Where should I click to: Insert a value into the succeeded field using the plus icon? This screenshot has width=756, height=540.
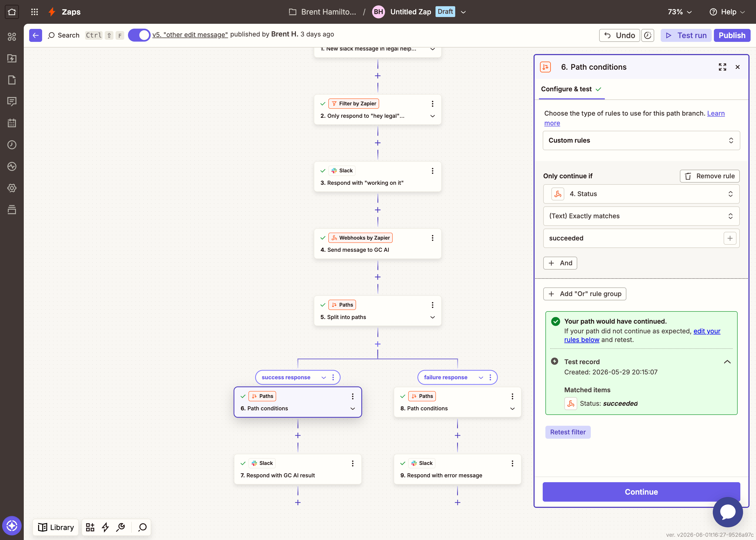[x=730, y=238]
